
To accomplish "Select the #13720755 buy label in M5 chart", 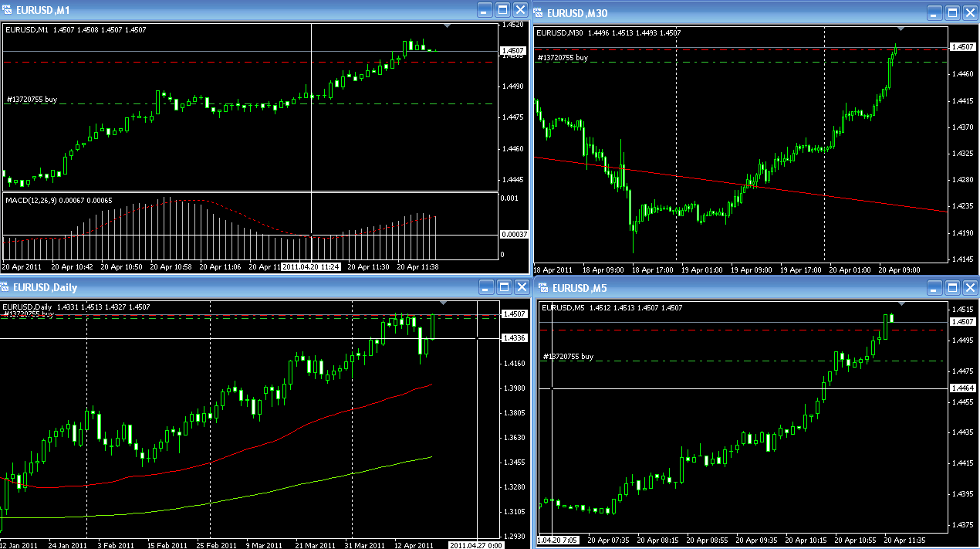I will point(568,357).
